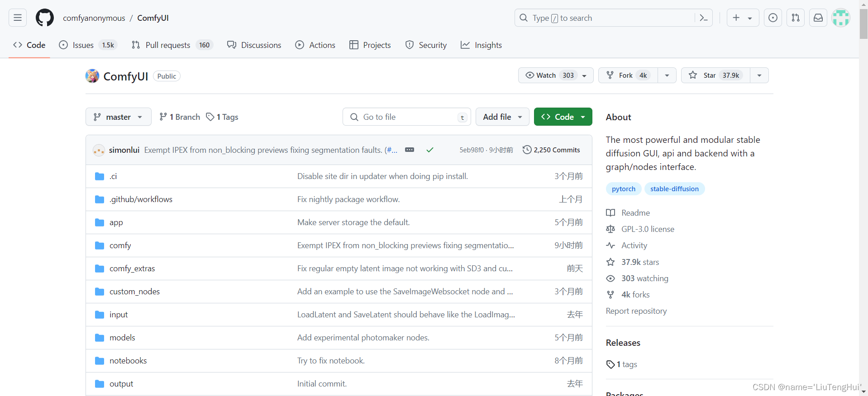
Task: Open the Watch notifications dropdown
Action: tap(556, 75)
